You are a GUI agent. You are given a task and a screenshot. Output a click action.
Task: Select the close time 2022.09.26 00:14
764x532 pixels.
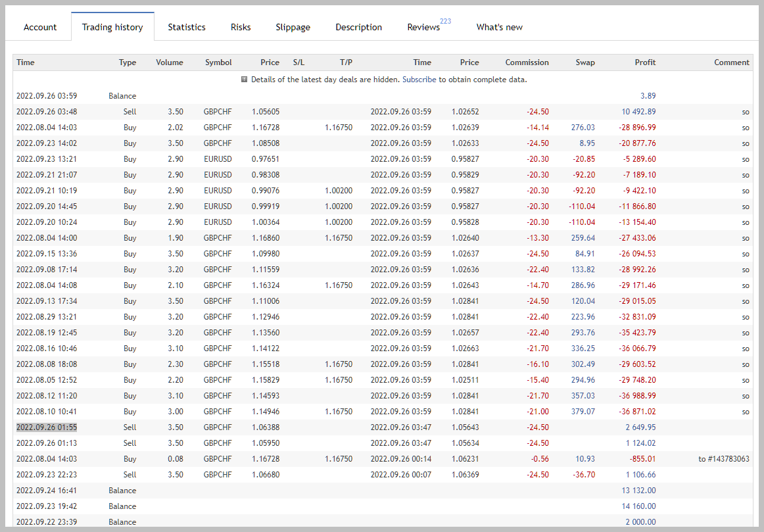coord(400,459)
